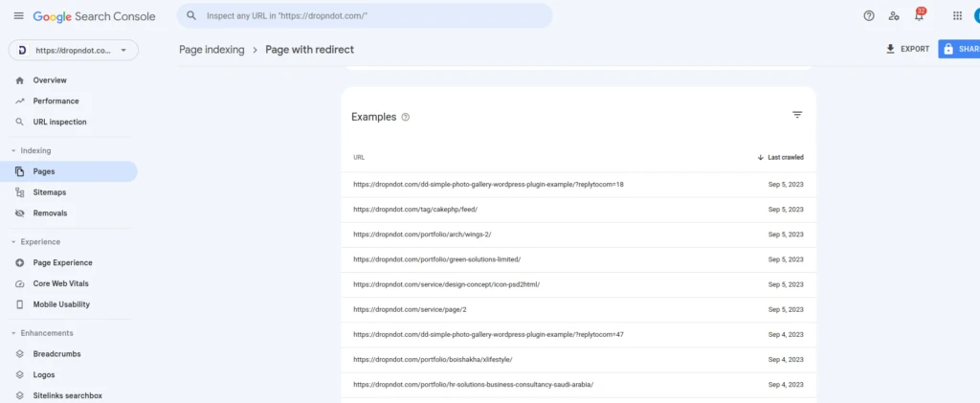980x403 pixels.
Task: Click the URL column header
Action: point(359,157)
